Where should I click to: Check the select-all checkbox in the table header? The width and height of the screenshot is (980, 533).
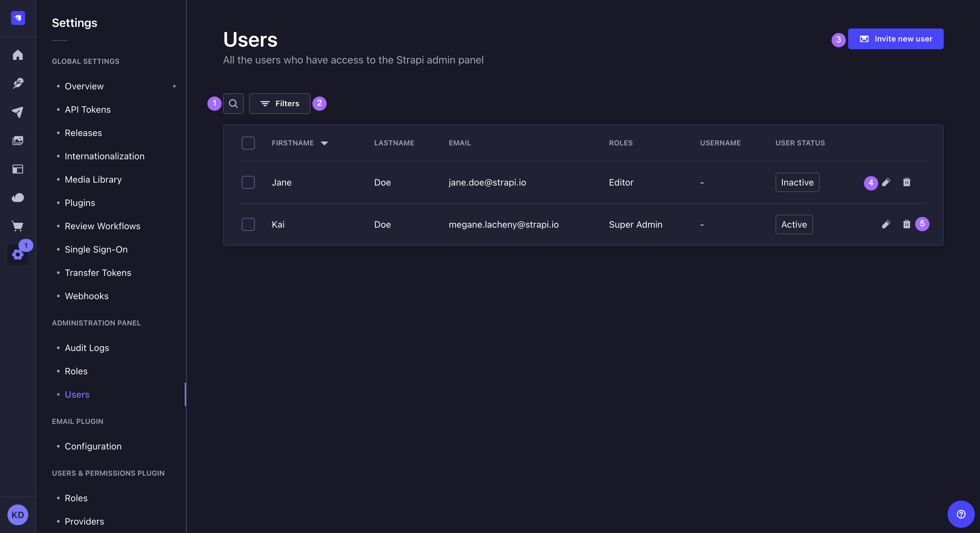click(x=248, y=143)
